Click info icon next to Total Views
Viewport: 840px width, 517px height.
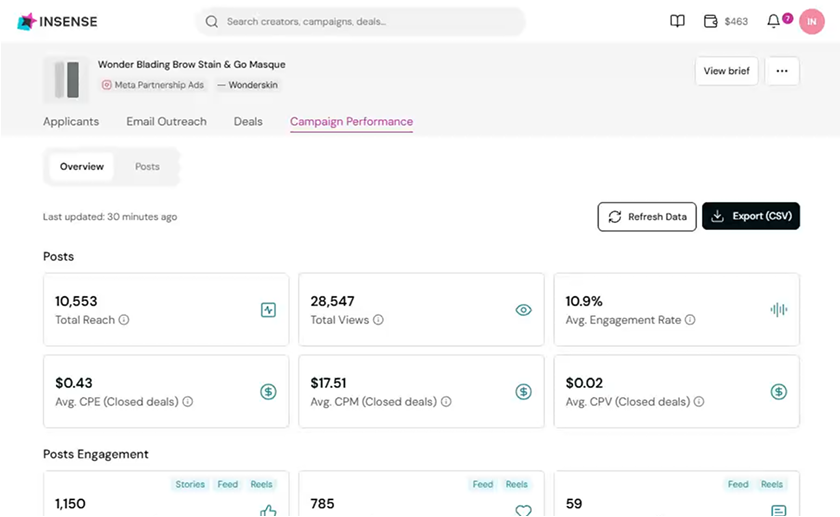pos(378,320)
